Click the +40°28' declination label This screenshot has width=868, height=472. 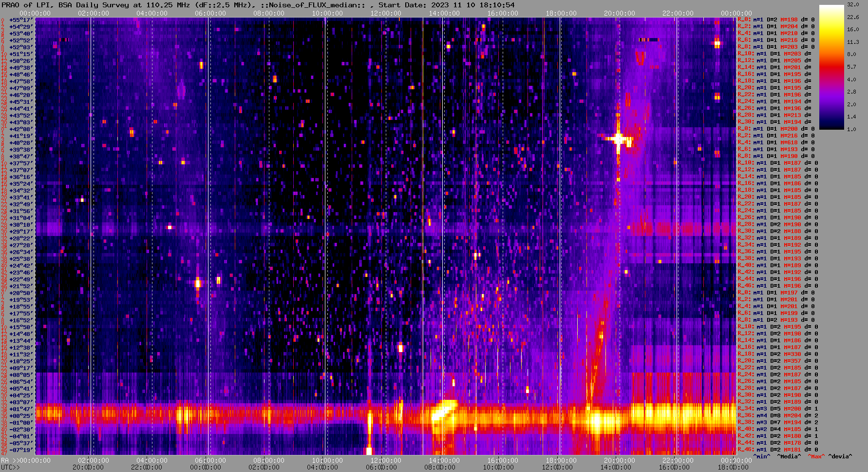point(20,142)
